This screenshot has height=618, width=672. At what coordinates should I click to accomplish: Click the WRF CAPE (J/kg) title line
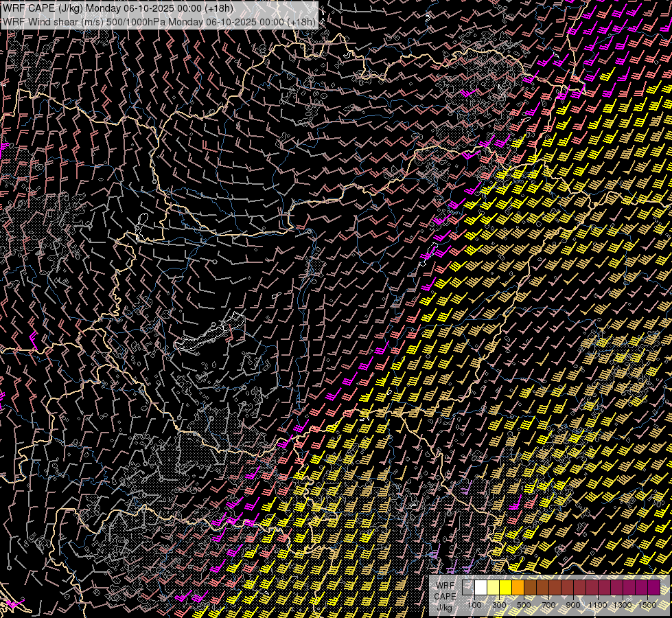[117, 8]
